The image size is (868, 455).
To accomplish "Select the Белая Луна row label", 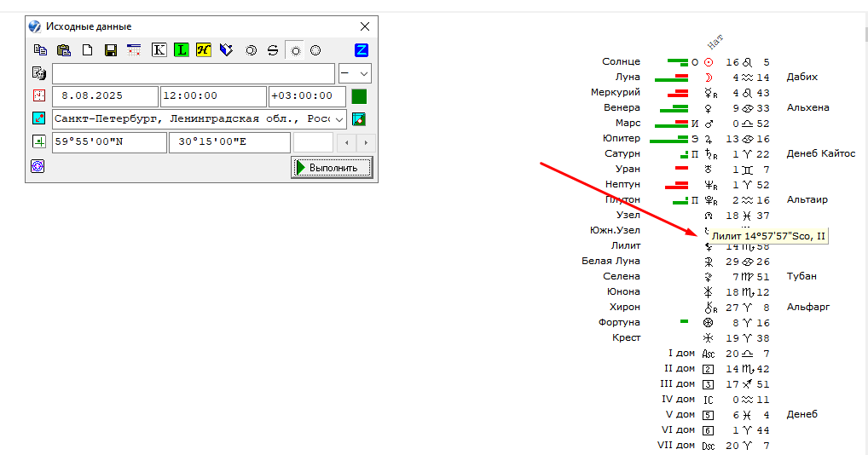I will pos(611,261).
